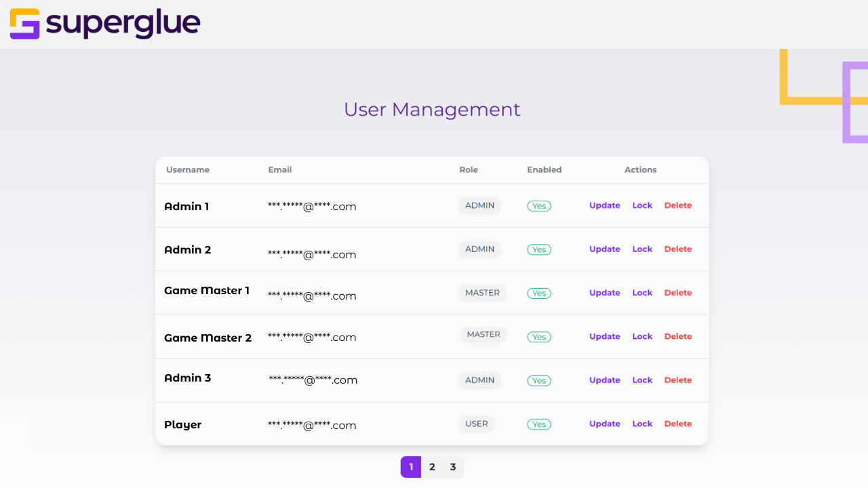Delete the Player user
This screenshot has width=868, height=488.
678,424
